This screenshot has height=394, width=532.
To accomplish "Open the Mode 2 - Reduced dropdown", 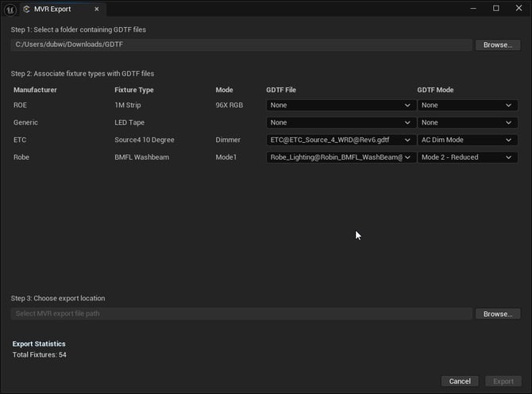I will [x=467, y=157].
